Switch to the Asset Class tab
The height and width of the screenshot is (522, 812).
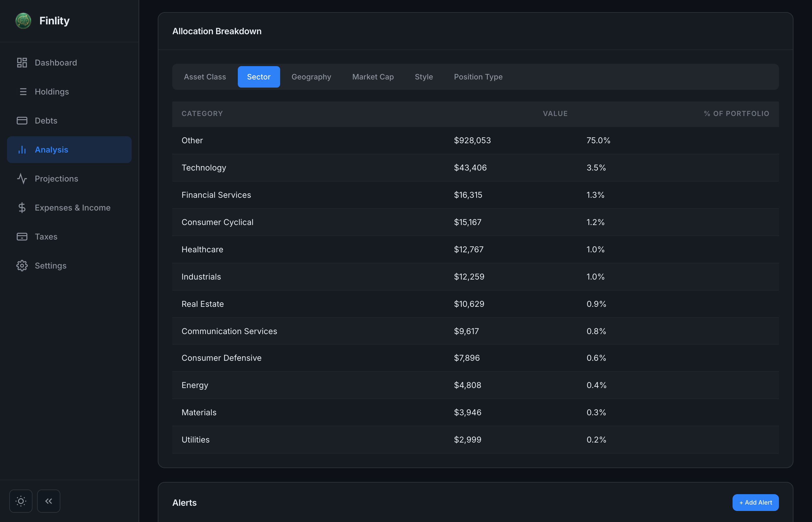[205, 77]
